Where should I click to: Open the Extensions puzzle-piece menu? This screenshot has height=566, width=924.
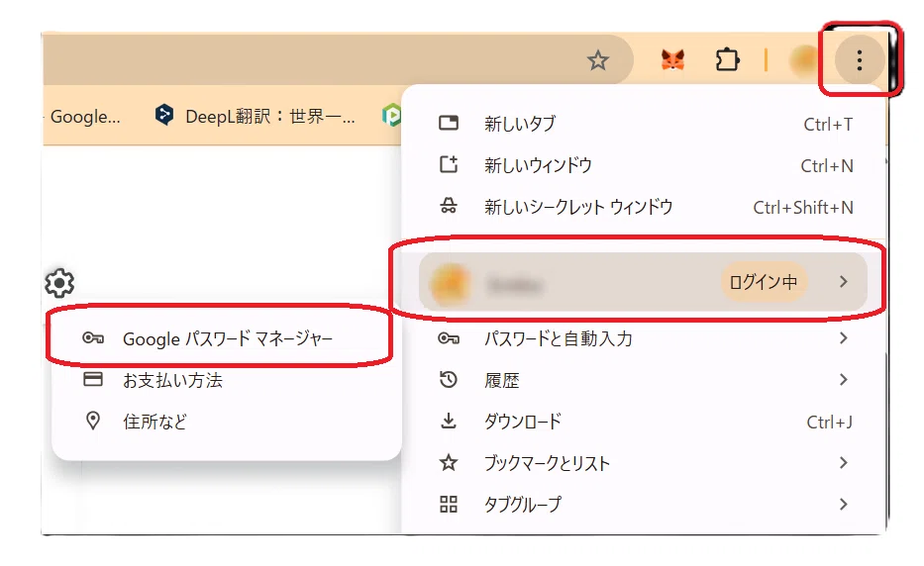[727, 60]
